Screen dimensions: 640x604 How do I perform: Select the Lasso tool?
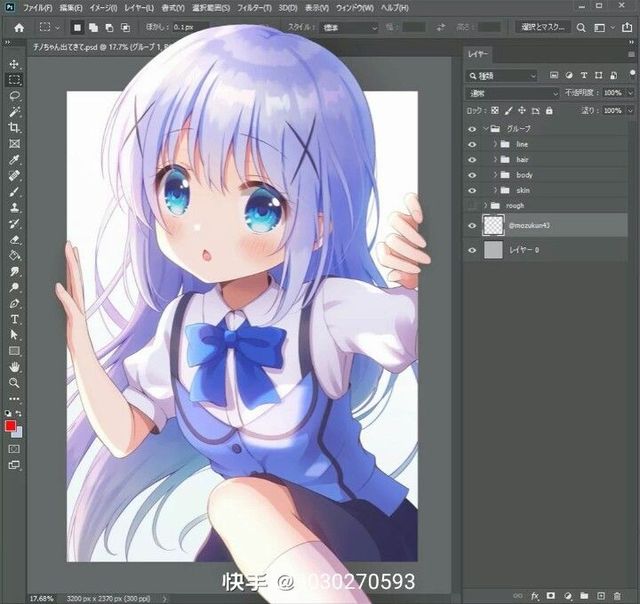(14, 96)
